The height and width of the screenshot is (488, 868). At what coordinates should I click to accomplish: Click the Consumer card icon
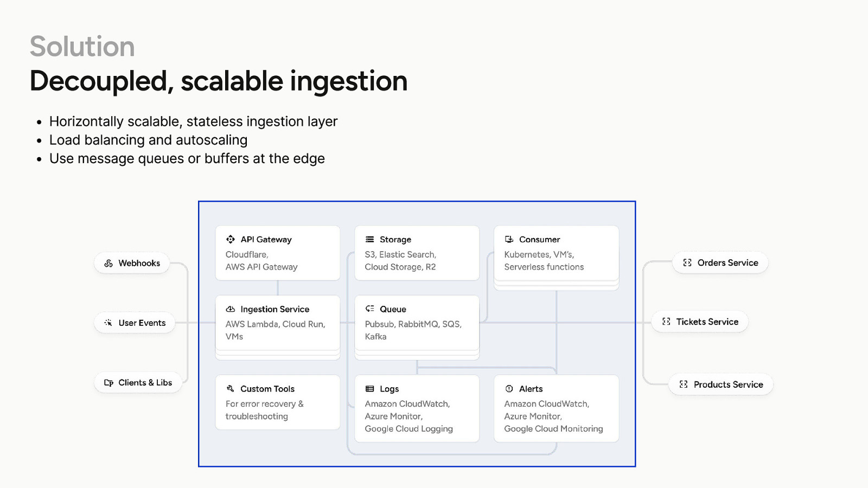click(509, 239)
